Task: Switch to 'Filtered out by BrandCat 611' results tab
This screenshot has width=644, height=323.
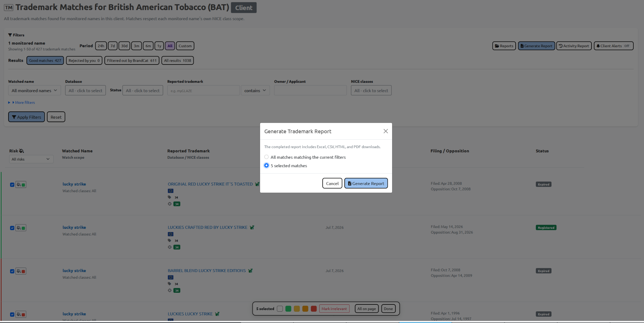Action: click(132, 60)
